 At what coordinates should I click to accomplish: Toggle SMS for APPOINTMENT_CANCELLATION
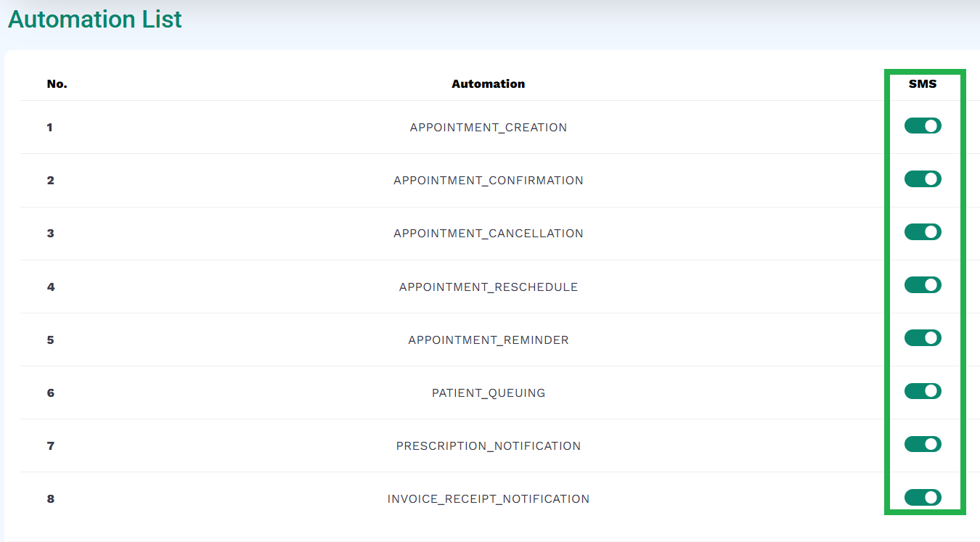(x=923, y=232)
